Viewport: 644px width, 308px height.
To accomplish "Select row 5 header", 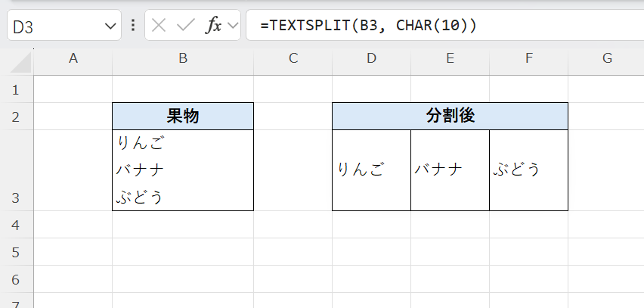I will [17, 252].
